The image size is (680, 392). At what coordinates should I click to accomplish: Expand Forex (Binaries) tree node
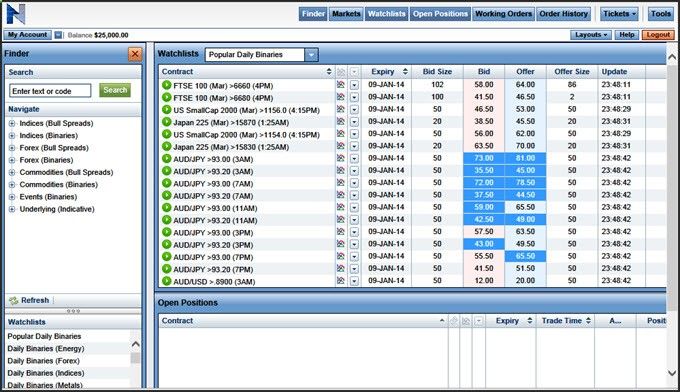point(12,160)
